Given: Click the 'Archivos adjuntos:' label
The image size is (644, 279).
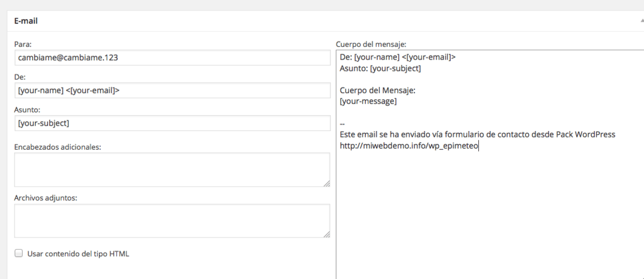Looking at the screenshot, I should pos(46,197).
